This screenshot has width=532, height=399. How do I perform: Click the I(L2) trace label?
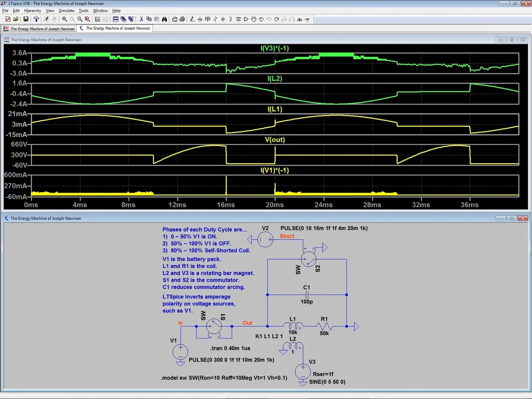275,78
